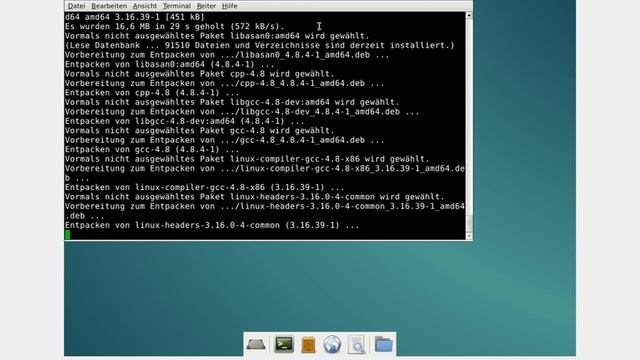Launch the web browser globe icon

332,344
